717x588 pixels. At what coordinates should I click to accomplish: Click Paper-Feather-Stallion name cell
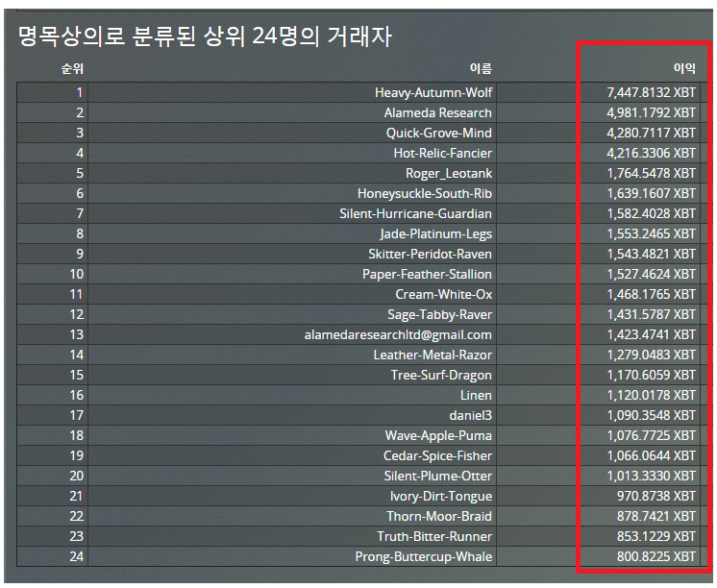point(427,275)
